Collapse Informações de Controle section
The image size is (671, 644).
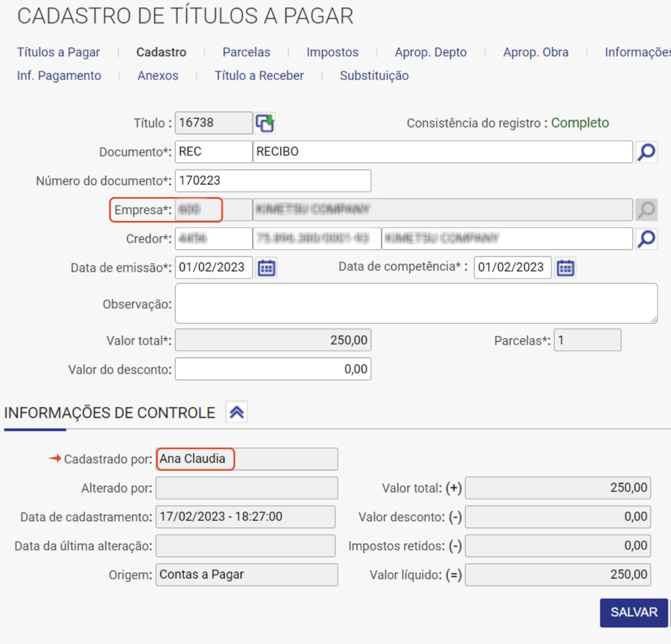tap(236, 412)
